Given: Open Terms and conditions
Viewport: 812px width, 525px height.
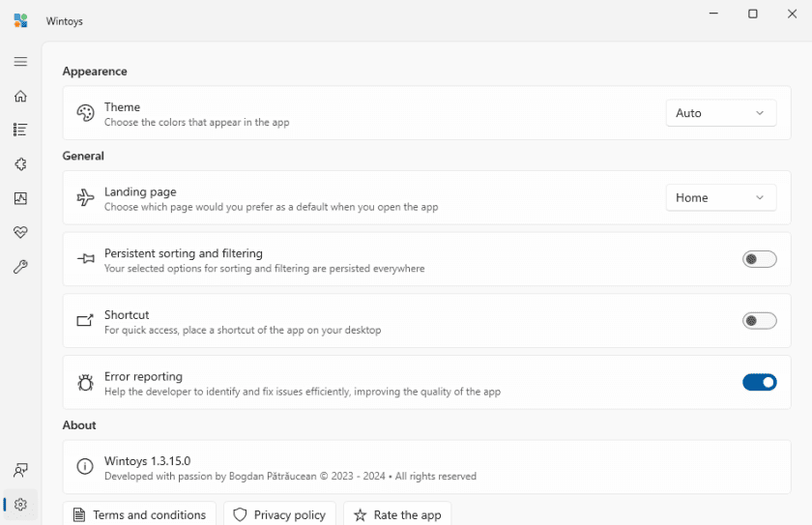Looking at the screenshot, I should pos(139,514).
